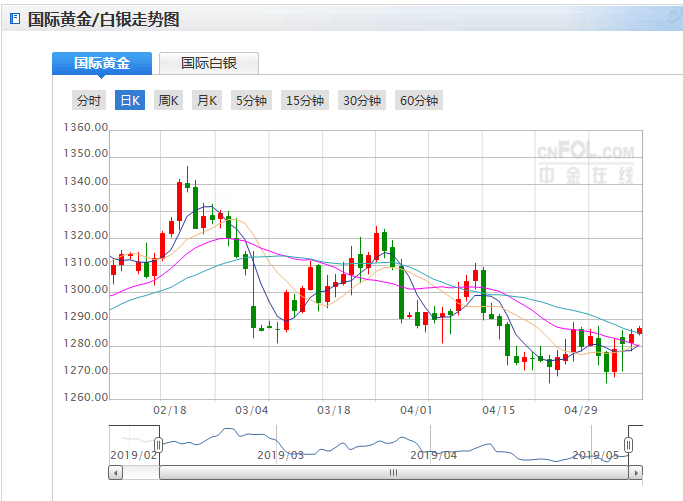683x501 pixels.
Task: Click the left range handle on the overview chart
Action: pos(159,445)
